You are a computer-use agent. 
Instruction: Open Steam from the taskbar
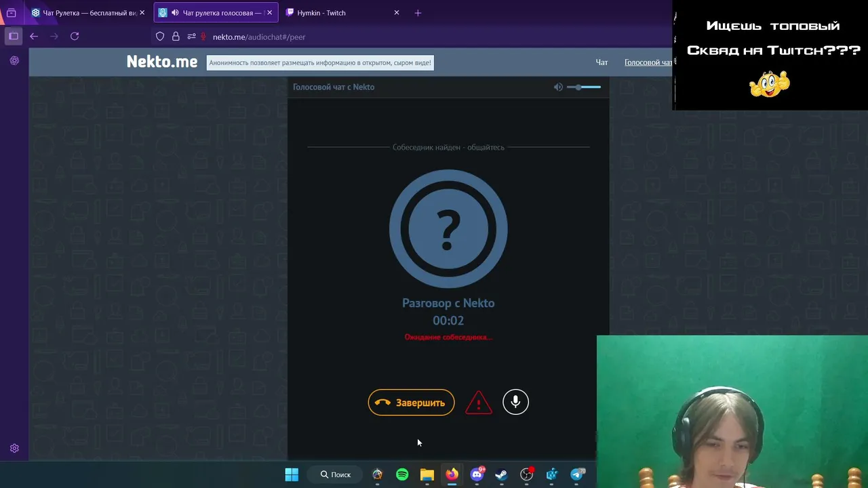501,474
